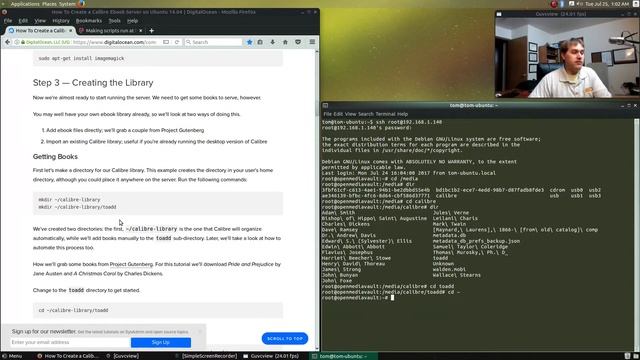Viewport: 640px width, 360px height.
Task: Focus the Firefox Search box
Action: pos(213,42)
